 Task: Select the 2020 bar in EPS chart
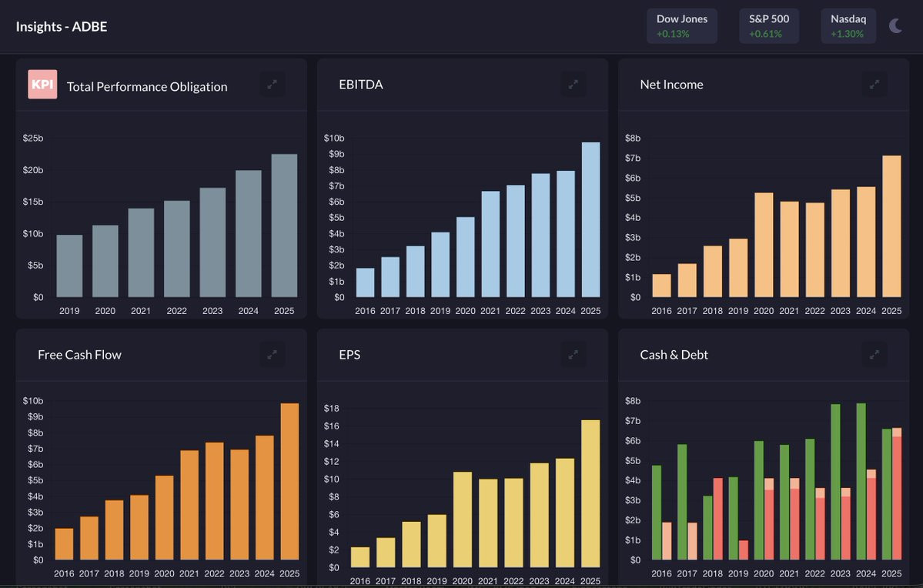(463, 520)
